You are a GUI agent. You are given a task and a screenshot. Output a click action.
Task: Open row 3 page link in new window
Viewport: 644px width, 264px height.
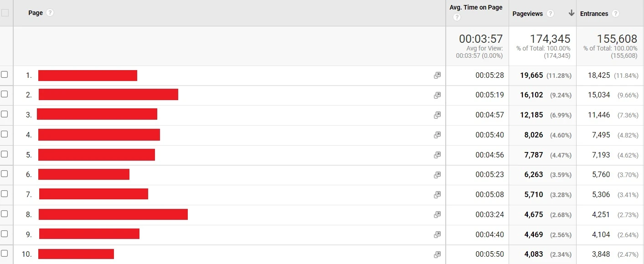pyautogui.click(x=437, y=115)
